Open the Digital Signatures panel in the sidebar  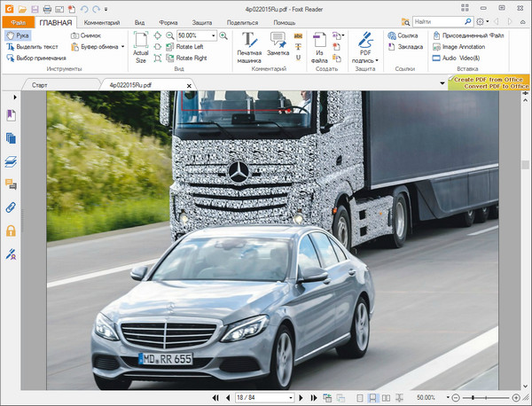pos(12,254)
